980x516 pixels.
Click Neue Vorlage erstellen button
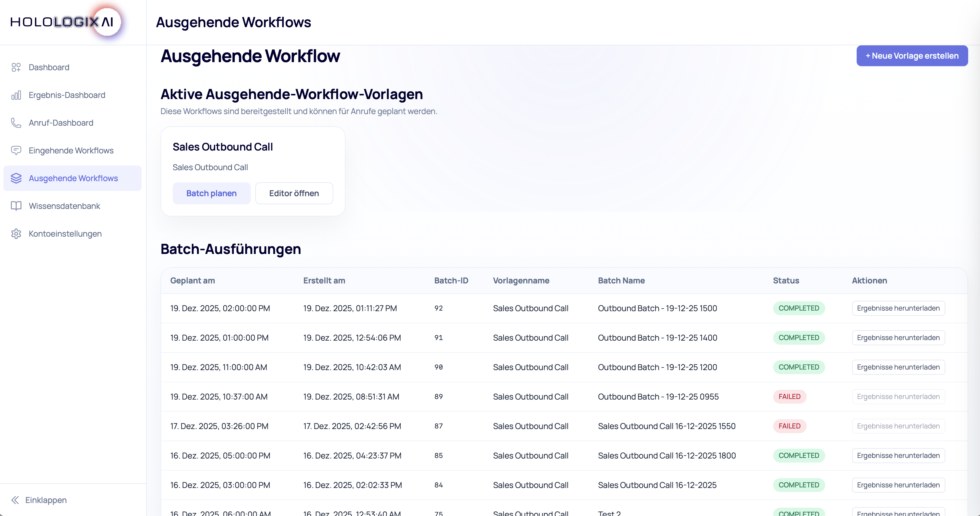[912, 56]
